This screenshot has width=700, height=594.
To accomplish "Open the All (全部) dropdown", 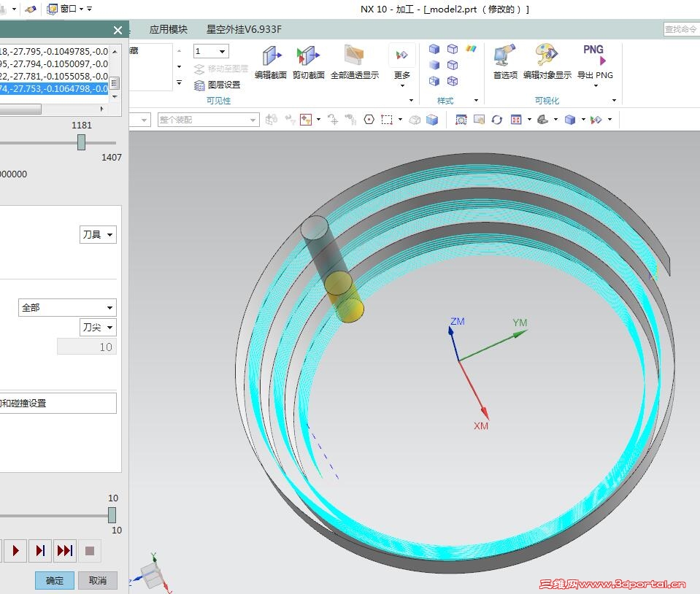I will pyautogui.click(x=67, y=307).
